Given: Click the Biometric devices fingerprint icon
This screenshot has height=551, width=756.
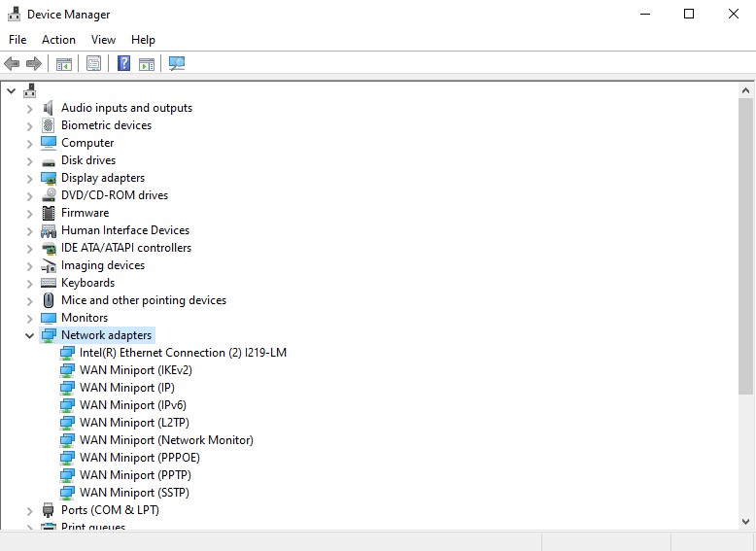Looking at the screenshot, I should click(48, 125).
